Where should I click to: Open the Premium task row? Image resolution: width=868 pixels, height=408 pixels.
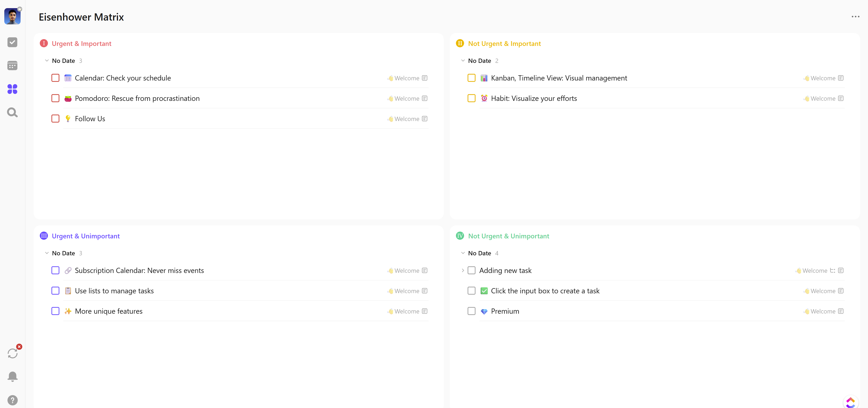pos(505,311)
